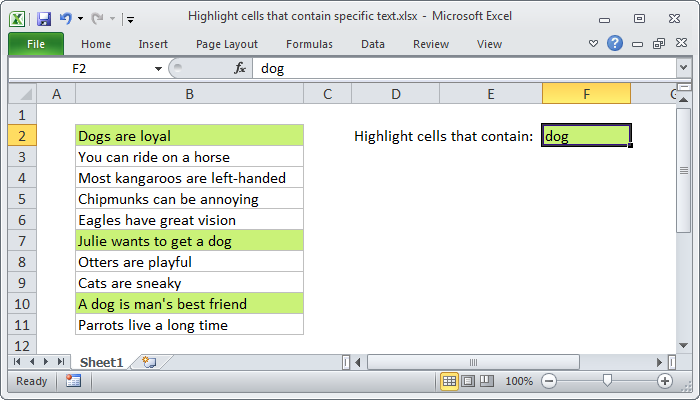Open the undo history dropdown arrow
This screenshot has height=400, width=700.
[80, 19]
